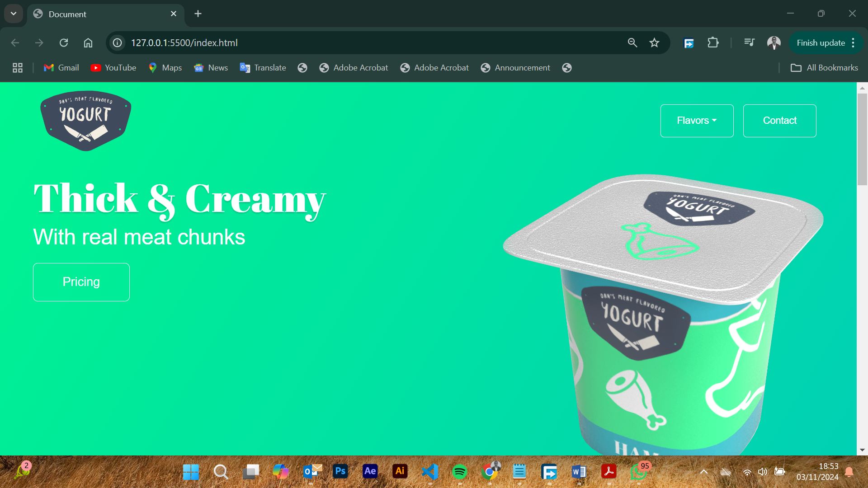Viewport: 868px width, 488px height.
Task: Open the Translate bookmark
Action: click(x=263, y=68)
